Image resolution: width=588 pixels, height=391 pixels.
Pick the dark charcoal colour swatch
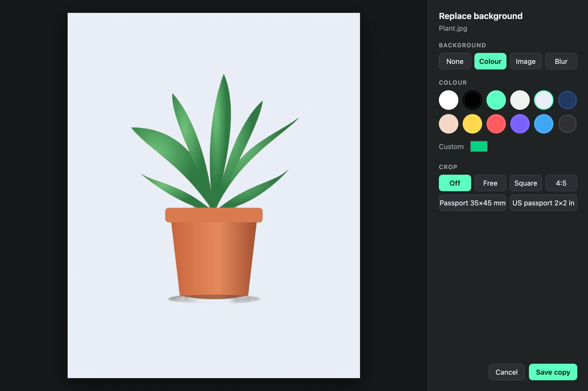pyautogui.click(x=567, y=124)
